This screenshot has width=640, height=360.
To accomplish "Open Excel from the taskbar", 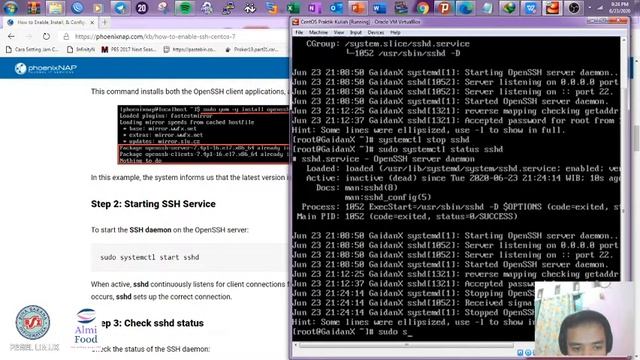I will tap(293, 8).
